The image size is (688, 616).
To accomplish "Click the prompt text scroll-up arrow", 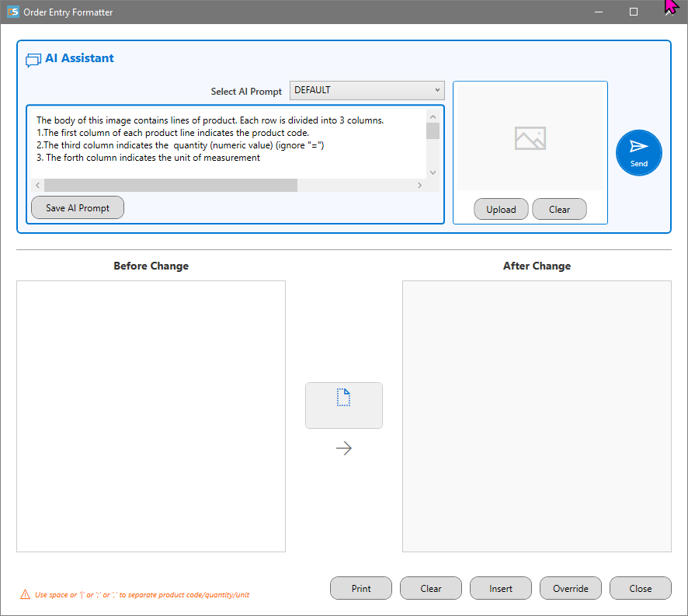I will tap(433, 117).
